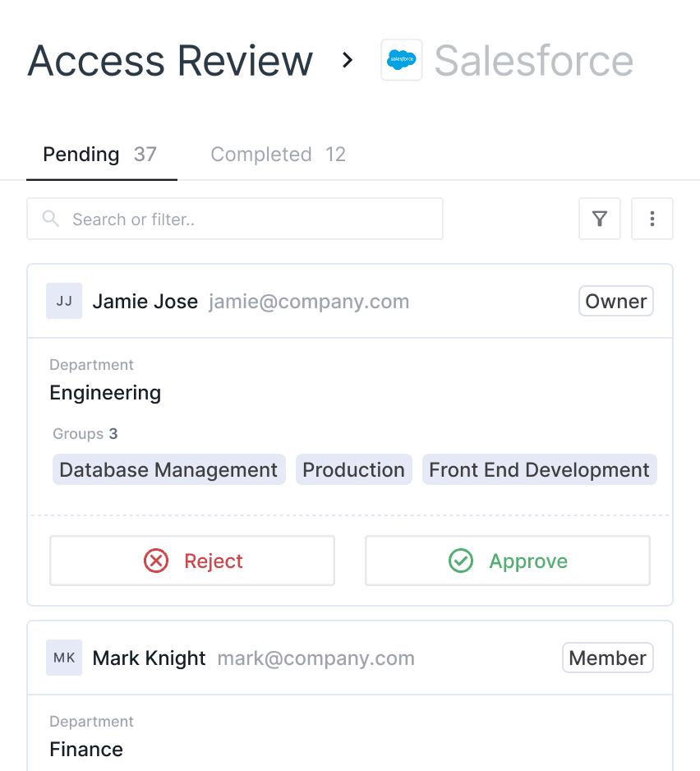Open the filter funnel icon button
Screen dimensions: 700x771
[x=600, y=219]
